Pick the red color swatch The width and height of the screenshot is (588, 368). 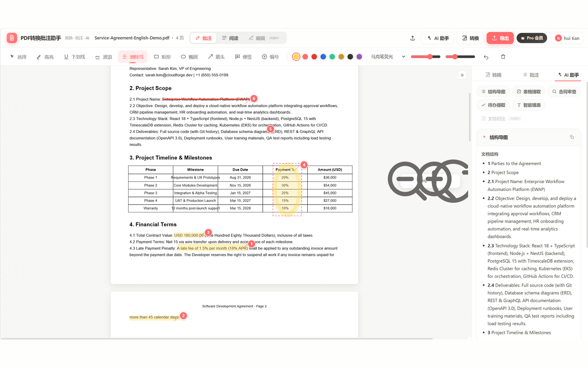314,57
